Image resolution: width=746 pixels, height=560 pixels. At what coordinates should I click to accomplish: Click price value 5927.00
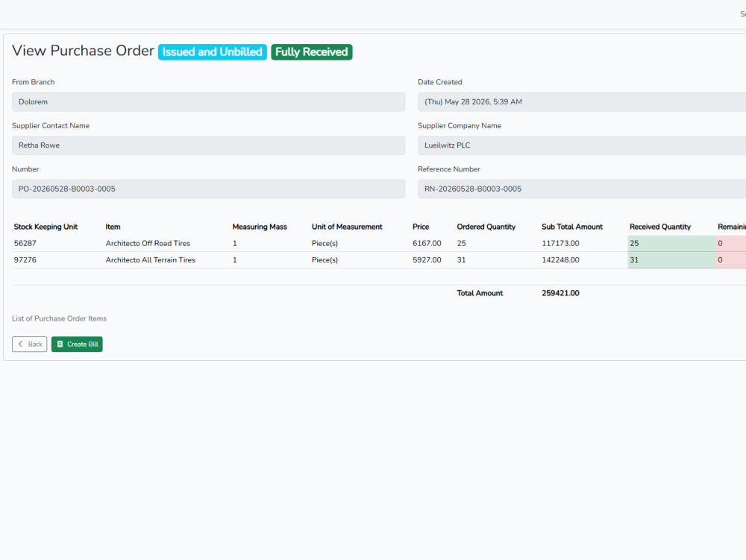(427, 260)
